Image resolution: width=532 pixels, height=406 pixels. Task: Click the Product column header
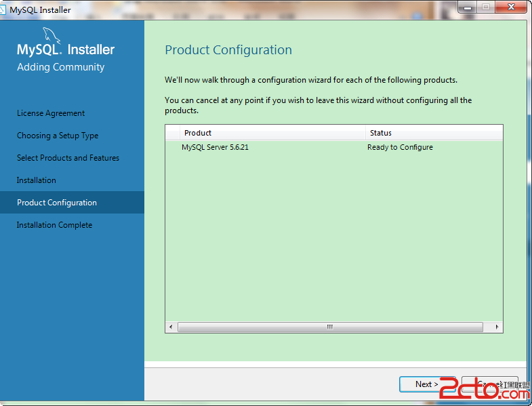[272, 133]
